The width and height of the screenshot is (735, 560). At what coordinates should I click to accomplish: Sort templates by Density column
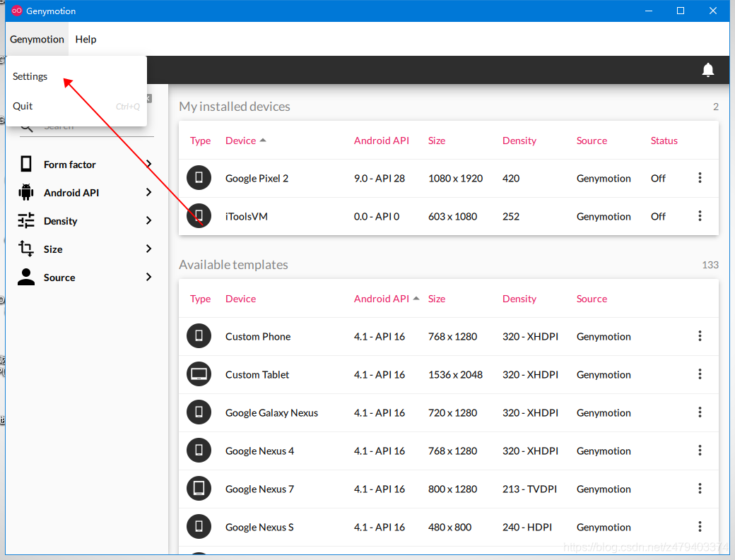(519, 299)
